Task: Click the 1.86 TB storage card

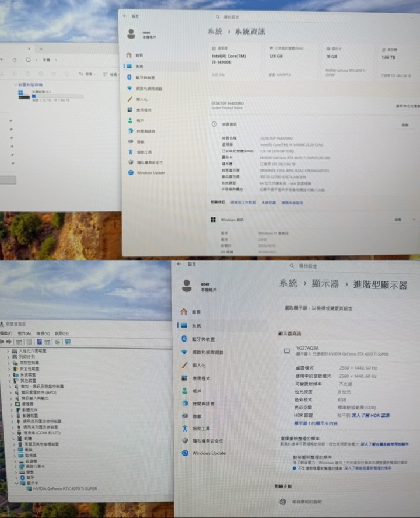Action: 399,62
